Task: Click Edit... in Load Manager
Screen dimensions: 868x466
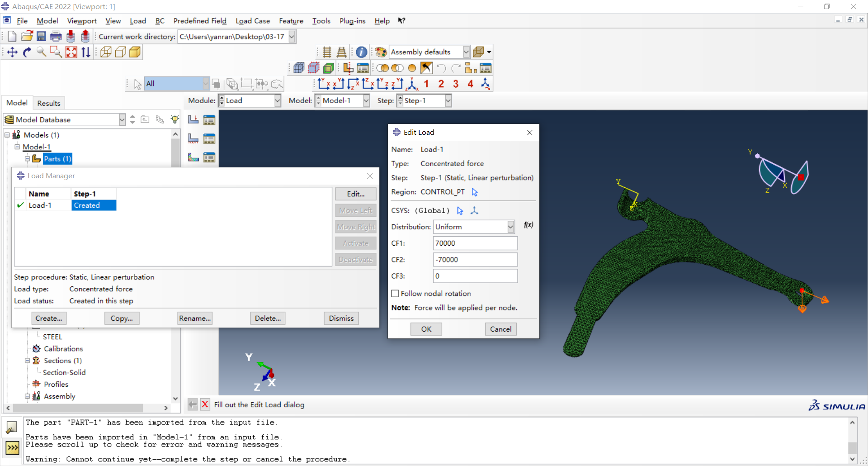Action: [356, 194]
